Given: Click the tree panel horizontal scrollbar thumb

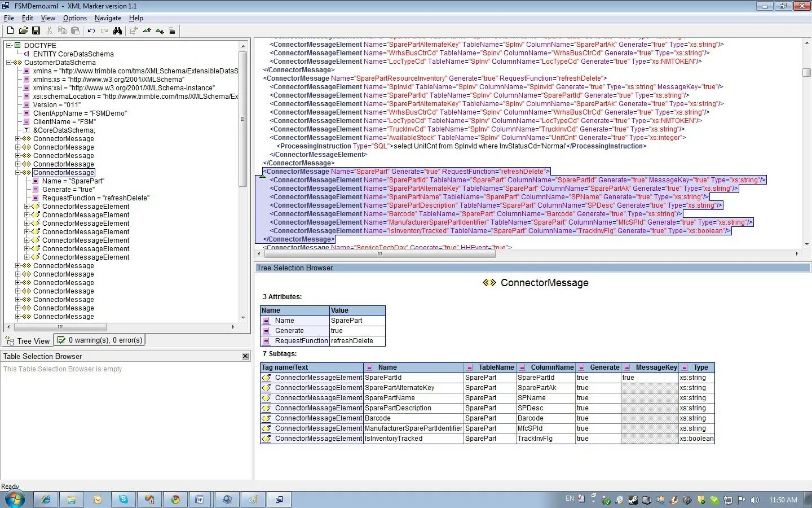Looking at the screenshot, I should [x=60, y=327].
